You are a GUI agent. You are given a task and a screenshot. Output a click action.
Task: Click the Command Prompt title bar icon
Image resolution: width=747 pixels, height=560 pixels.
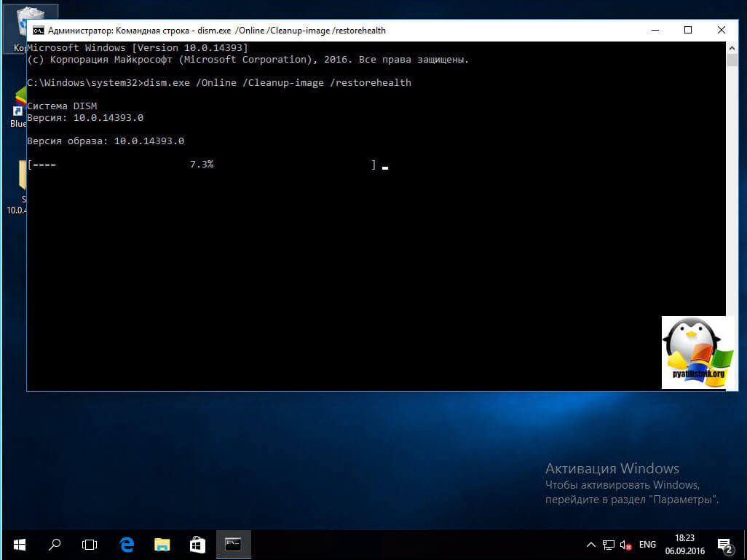click(38, 31)
